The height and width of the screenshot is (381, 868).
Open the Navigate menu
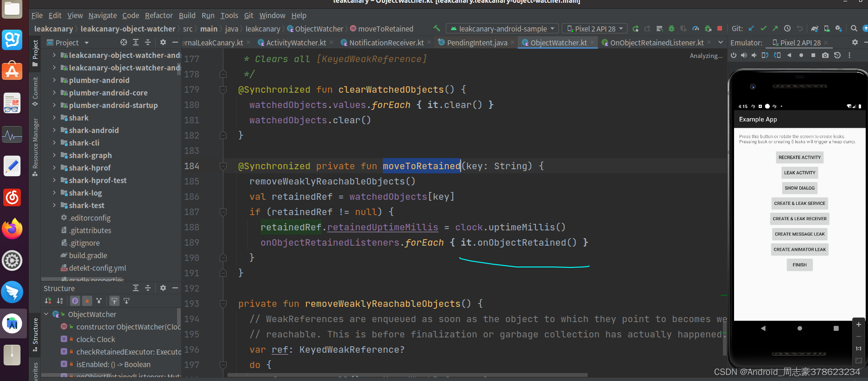pyautogui.click(x=102, y=15)
